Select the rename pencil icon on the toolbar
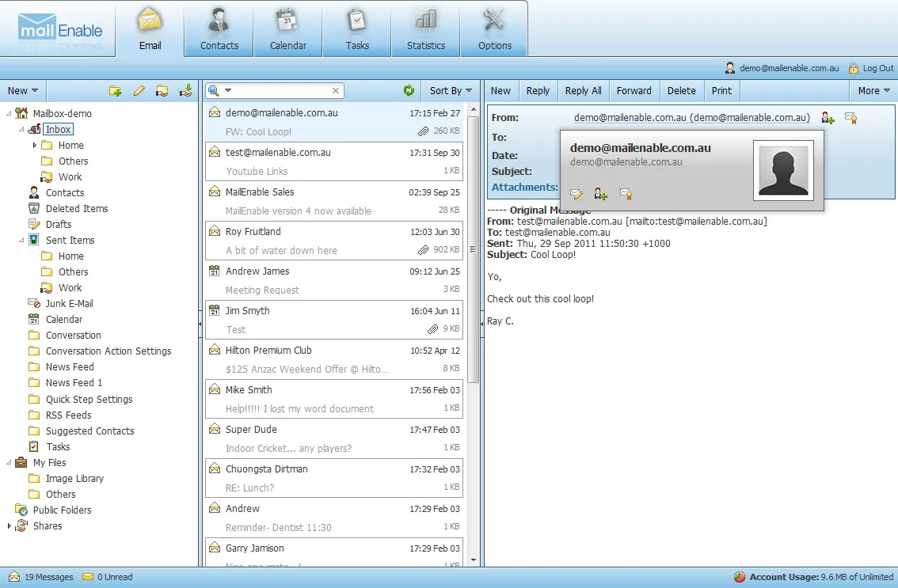898x588 pixels. tap(139, 90)
